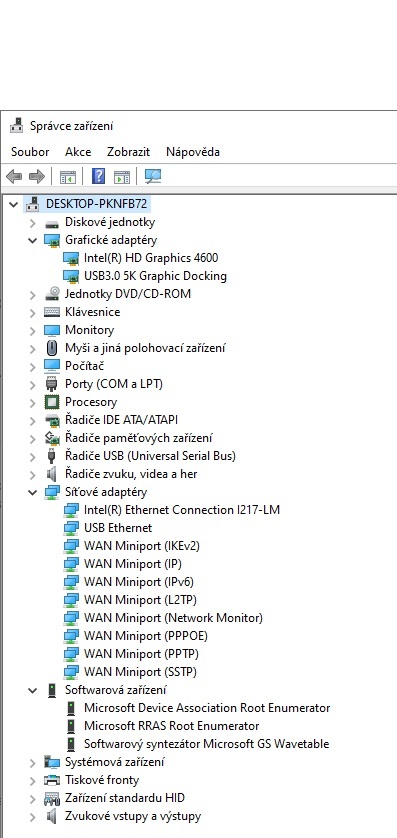Expand the Řadiče paměťových zařízení node
This screenshot has width=397, height=838.
point(33,438)
